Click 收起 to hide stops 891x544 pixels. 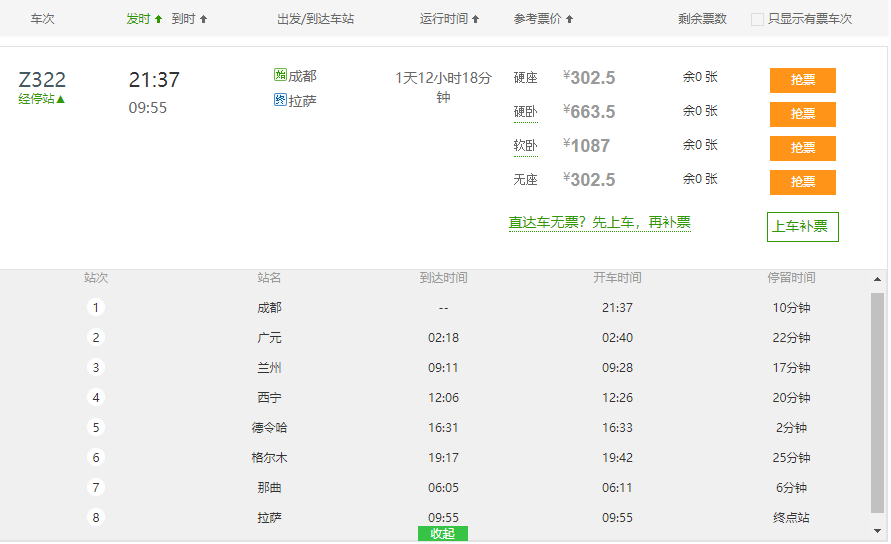[x=442, y=534]
